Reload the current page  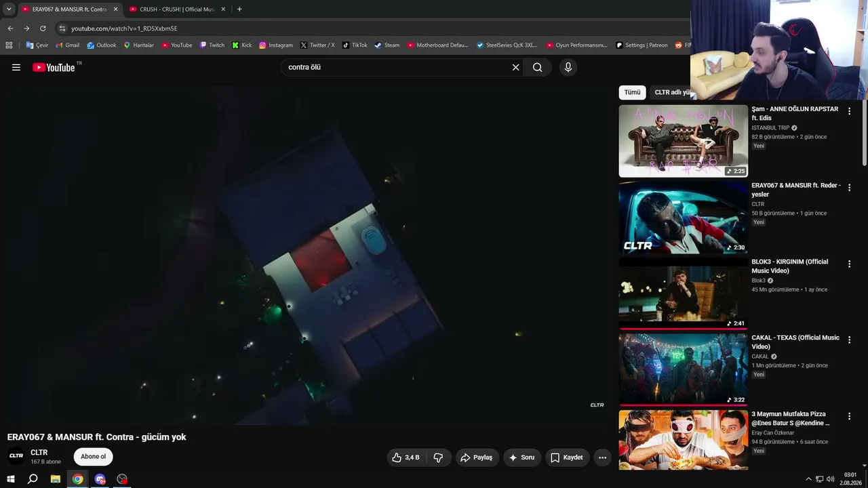click(43, 28)
